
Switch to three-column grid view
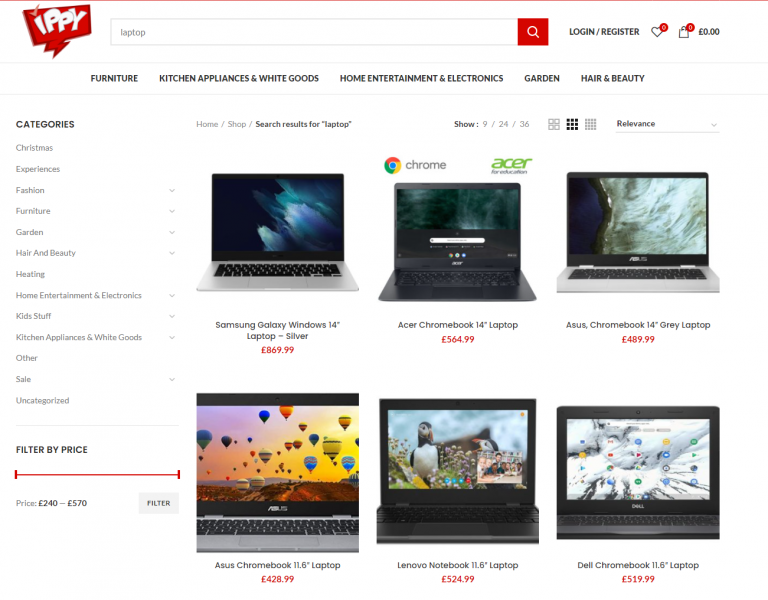click(572, 125)
